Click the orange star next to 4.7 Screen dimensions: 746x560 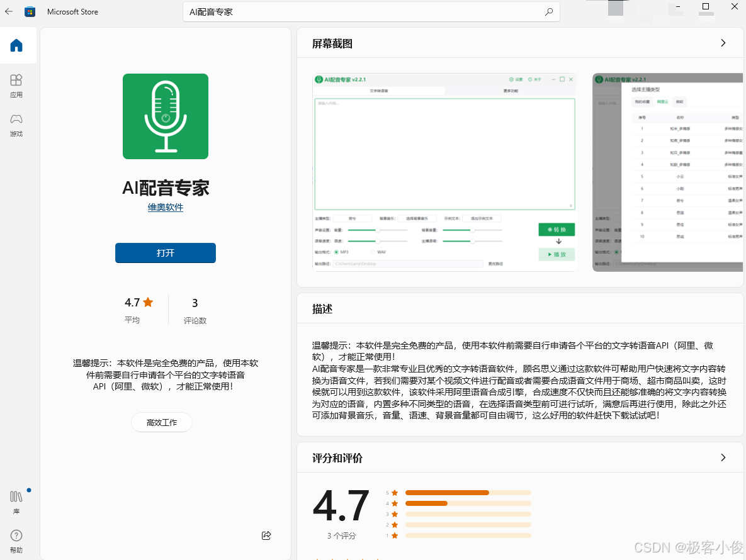click(148, 302)
